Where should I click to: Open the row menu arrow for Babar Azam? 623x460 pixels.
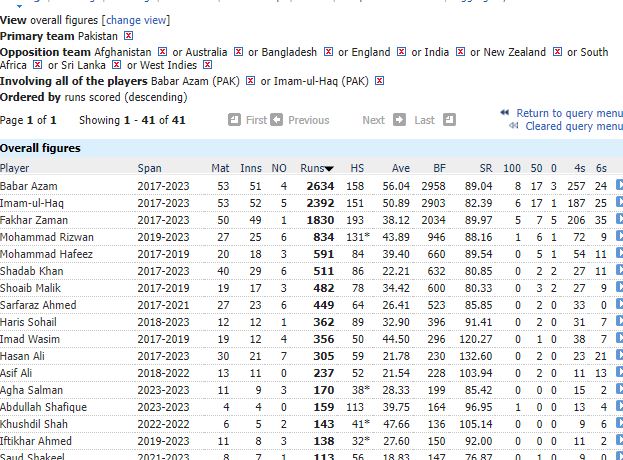[619, 186]
